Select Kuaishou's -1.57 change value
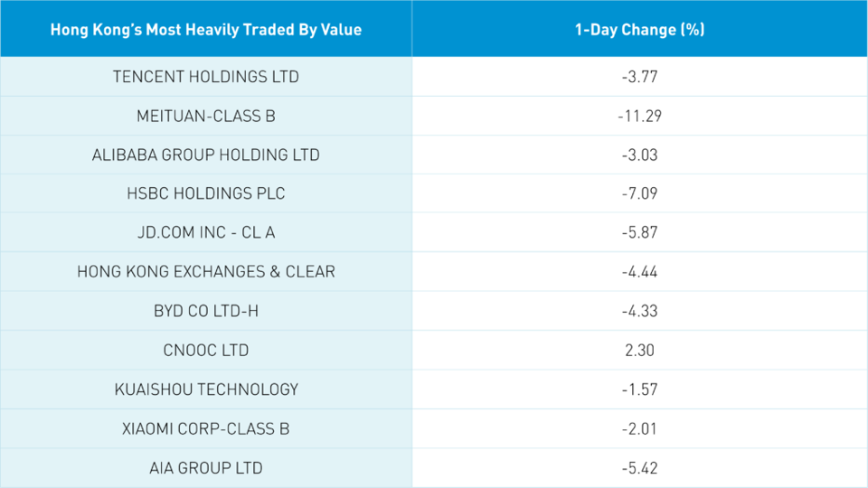 click(639, 389)
